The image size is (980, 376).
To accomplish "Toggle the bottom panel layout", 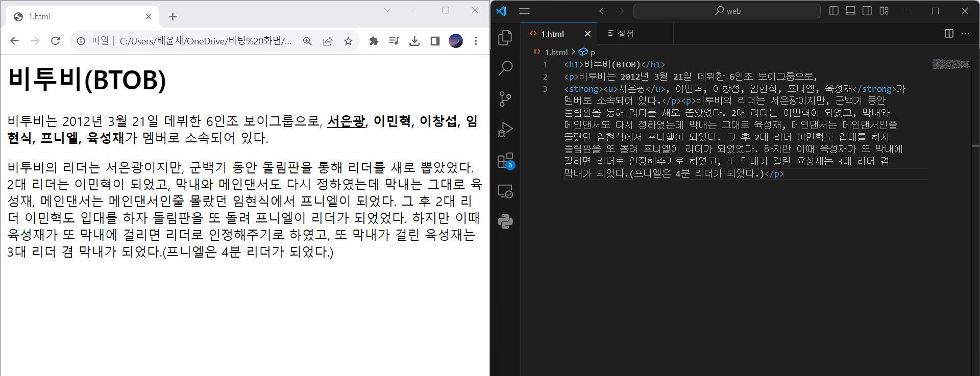I will (x=850, y=11).
